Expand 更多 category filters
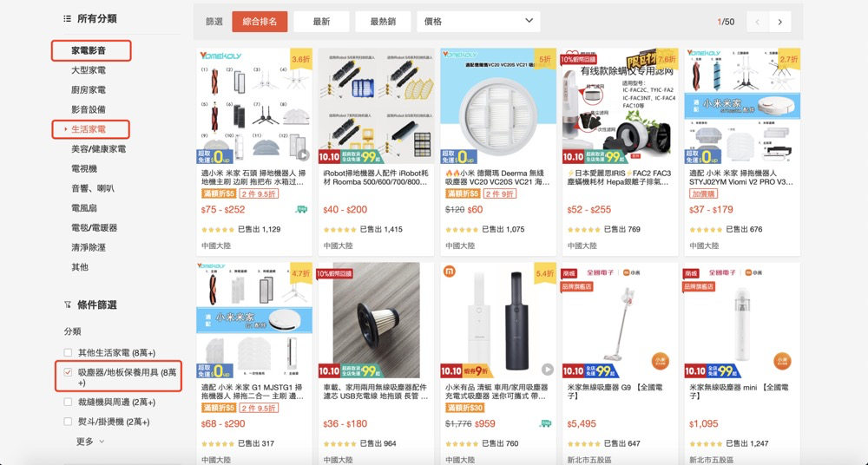The image size is (868, 465). (x=90, y=442)
